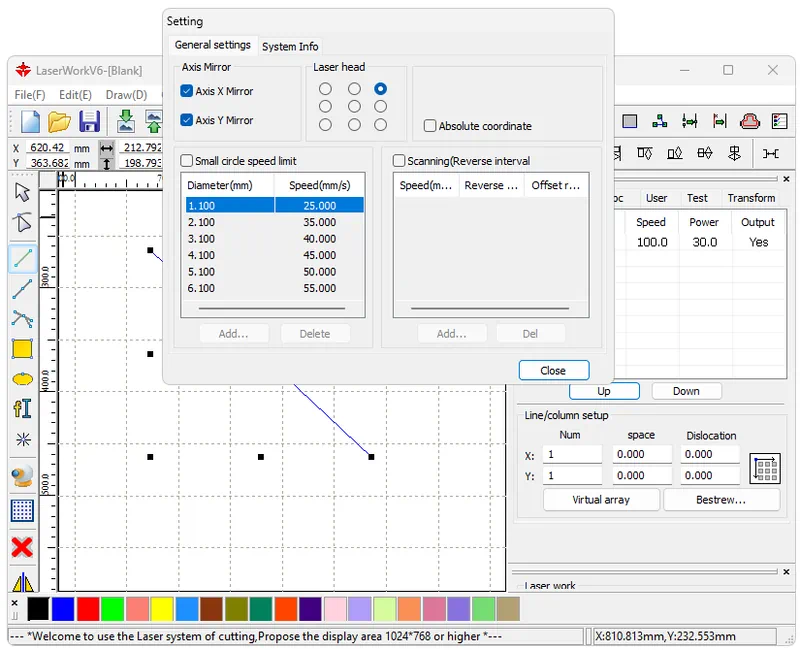Select the yellow Rectangle tool
Image resolution: width=800 pixels, height=650 pixels.
22,349
